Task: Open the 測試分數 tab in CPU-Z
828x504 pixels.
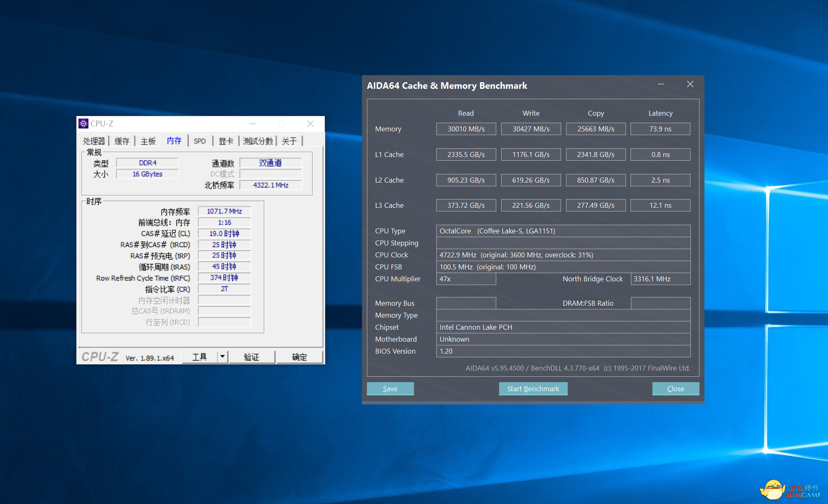Action: click(x=258, y=141)
